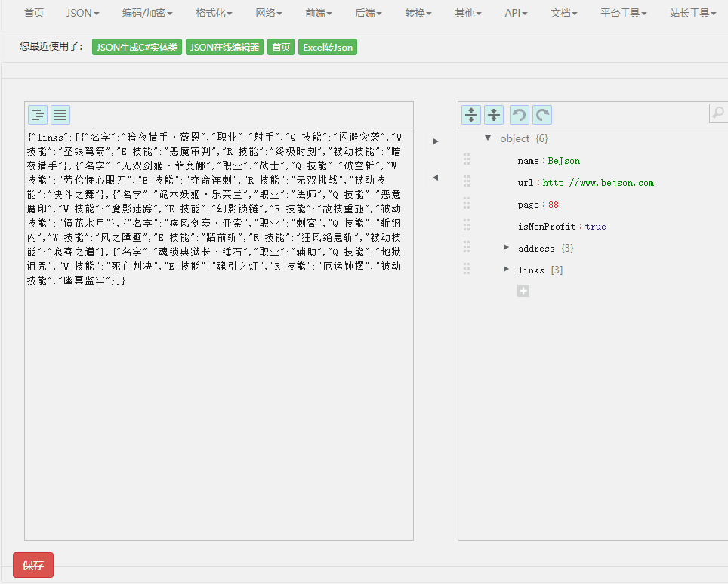Screen dimensions: 728x584
Task: Click the url field key
Action: [526, 183]
